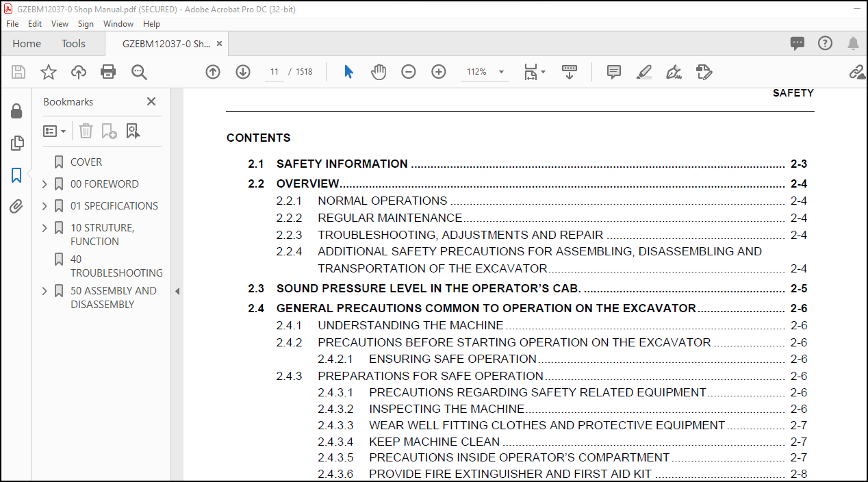868x482 pixels.
Task: Open the COVER bookmark
Action: (86, 162)
